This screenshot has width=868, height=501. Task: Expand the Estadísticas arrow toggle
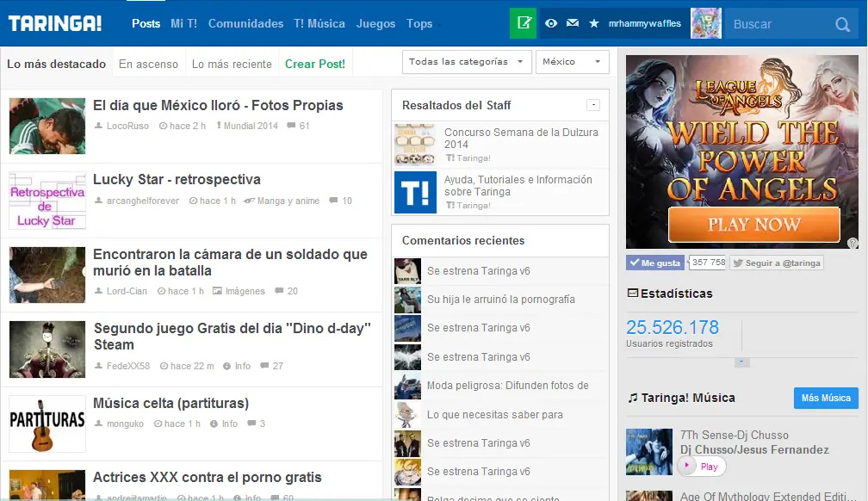741,362
